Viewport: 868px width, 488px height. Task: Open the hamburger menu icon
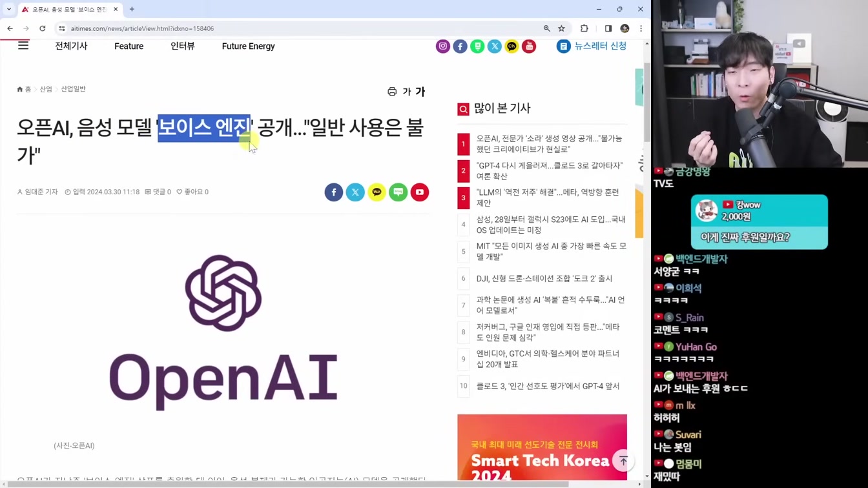[x=23, y=46]
